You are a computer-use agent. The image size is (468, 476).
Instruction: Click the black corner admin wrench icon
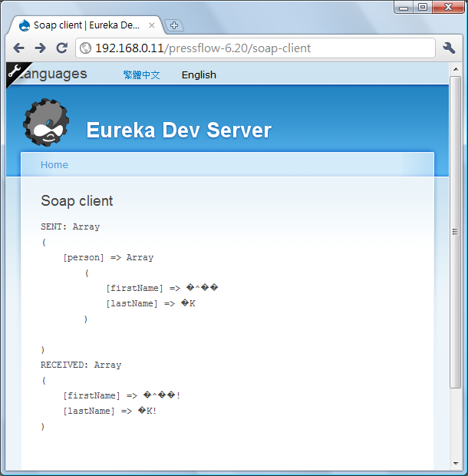tap(15, 71)
